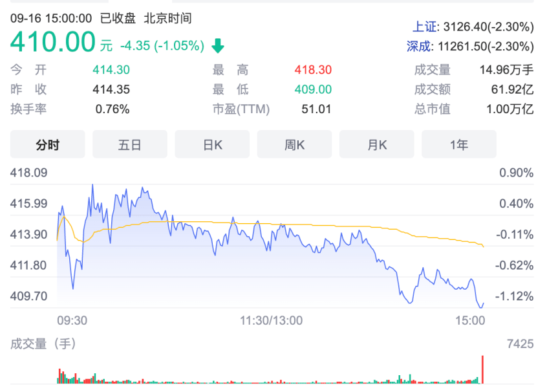The height and width of the screenshot is (392, 547).
Task: Open the 日K chart tab
Action: 212,144
